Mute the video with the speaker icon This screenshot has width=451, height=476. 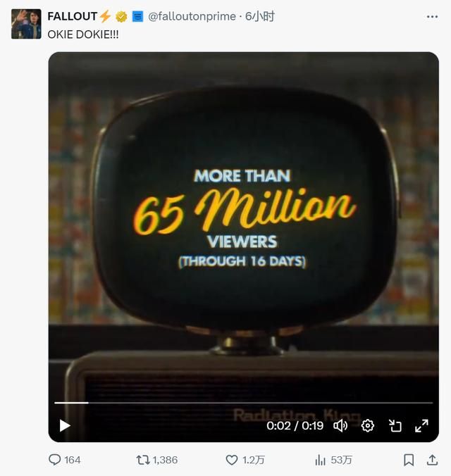(x=340, y=425)
